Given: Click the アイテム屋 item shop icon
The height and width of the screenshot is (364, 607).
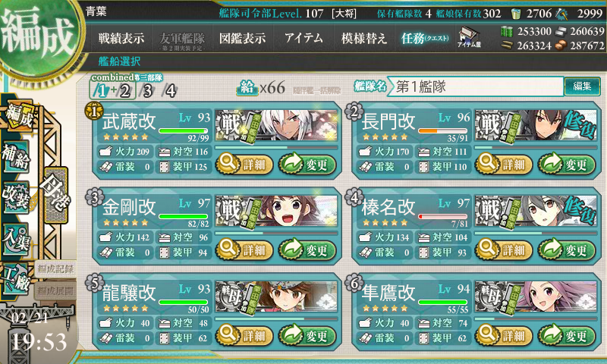Looking at the screenshot, I should [x=469, y=37].
